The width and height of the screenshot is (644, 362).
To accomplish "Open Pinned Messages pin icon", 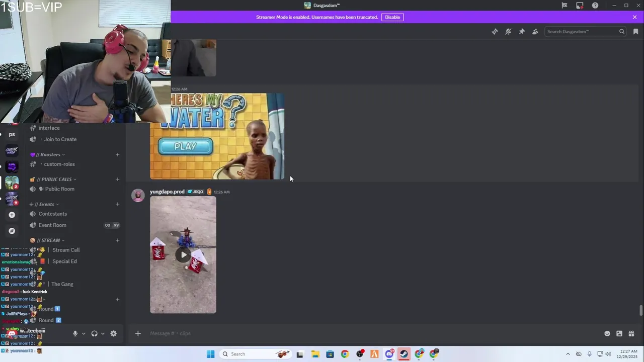I will pos(522,31).
